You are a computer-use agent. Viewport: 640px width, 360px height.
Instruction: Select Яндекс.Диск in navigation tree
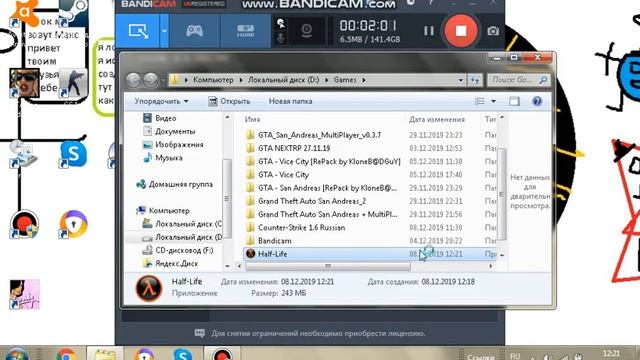tap(170, 264)
